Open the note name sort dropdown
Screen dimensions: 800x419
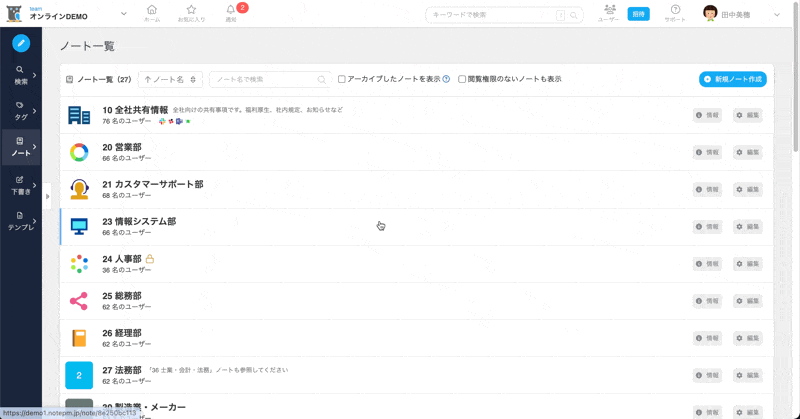pos(170,79)
